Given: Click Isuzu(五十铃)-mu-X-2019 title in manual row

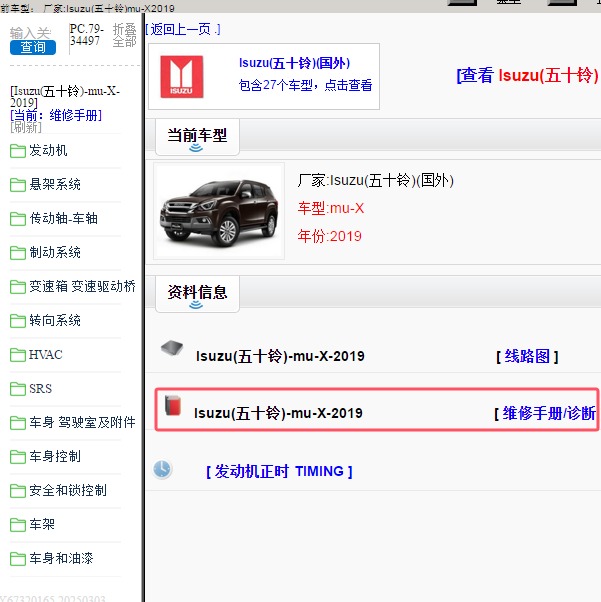Looking at the screenshot, I should [x=278, y=413].
